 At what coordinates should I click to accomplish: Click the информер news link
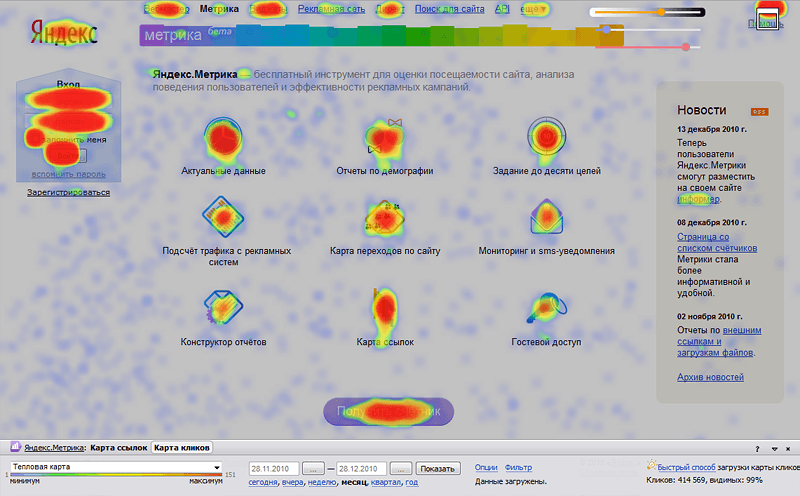698,199
